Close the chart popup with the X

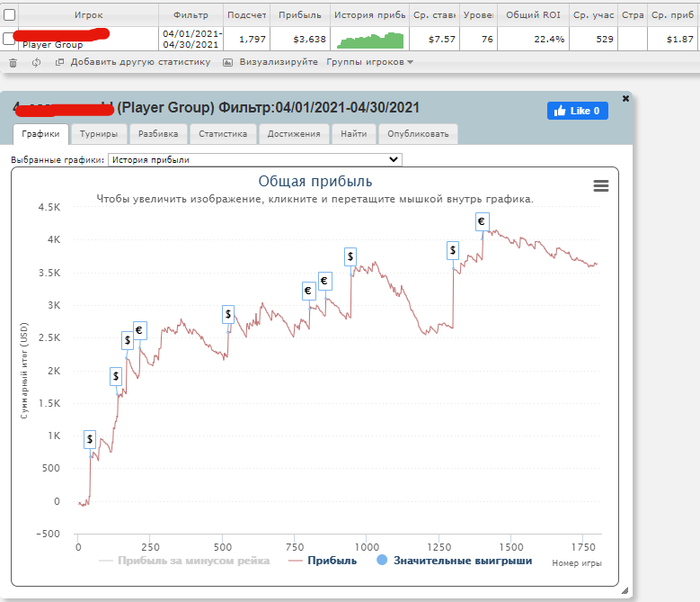tap(625, 98)
